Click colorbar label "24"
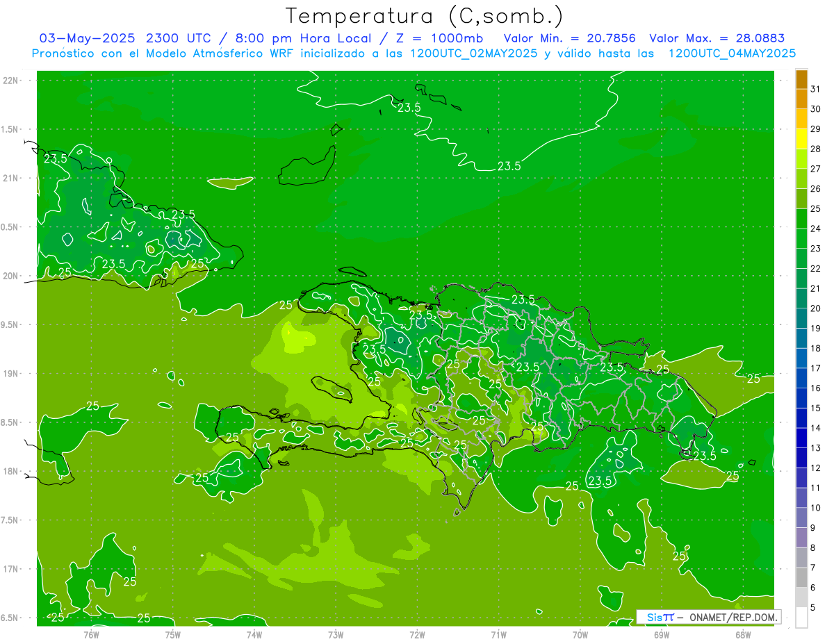The width and height of the screenshot is (834, 644). (x=816, y=229)
